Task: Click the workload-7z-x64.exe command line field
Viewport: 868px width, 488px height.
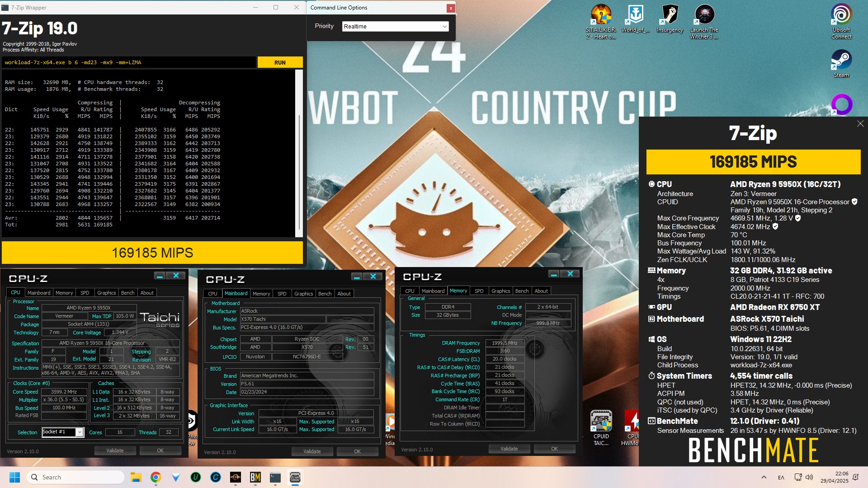Action: tap(128, 62)
